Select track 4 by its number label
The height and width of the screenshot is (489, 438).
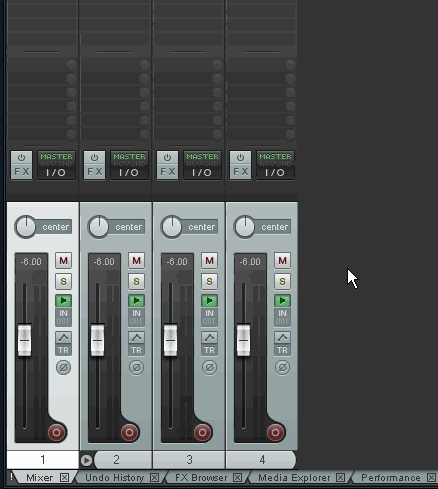(x=261, y=460)
